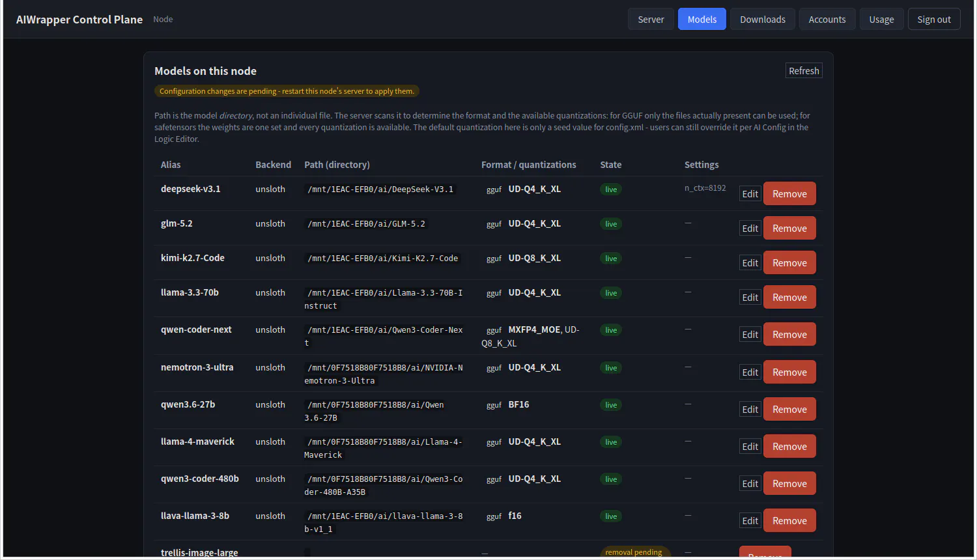Refresh the models list
The height and width of the screenshot is (560, 977).
click(x=804, y=70)
